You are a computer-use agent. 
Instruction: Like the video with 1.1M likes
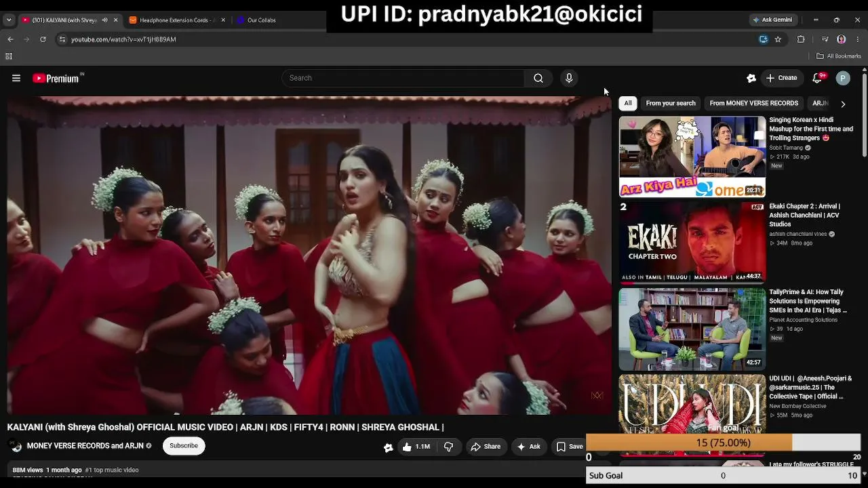tap(416, 447)
